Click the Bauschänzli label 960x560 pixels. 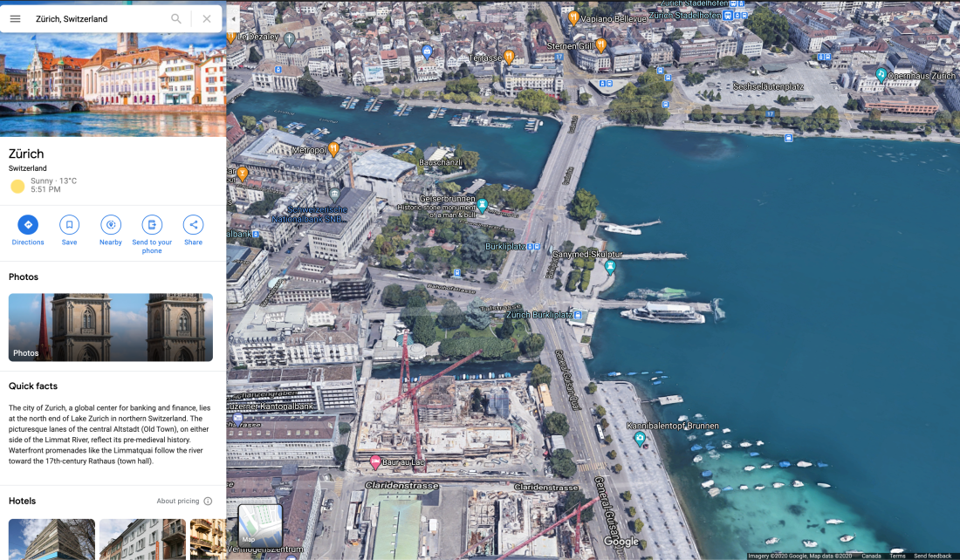click(x=440, y=162)
